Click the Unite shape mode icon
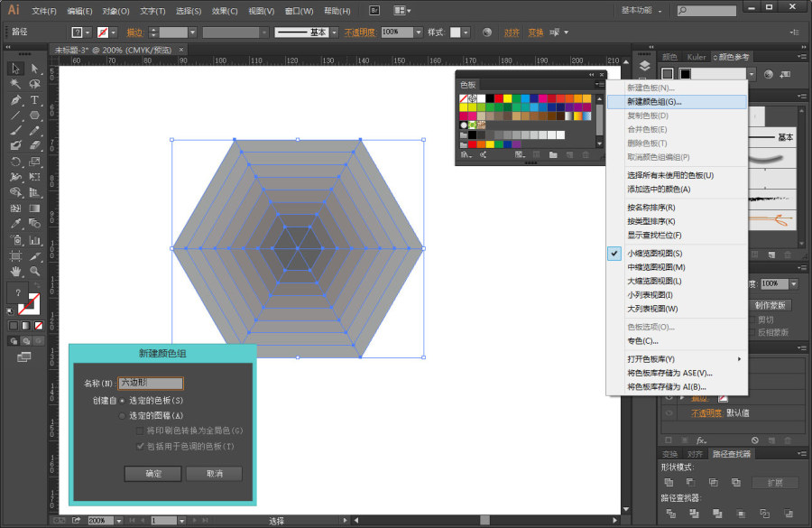Viewport: 812px width, 528px height. click(x=669, y=482)
